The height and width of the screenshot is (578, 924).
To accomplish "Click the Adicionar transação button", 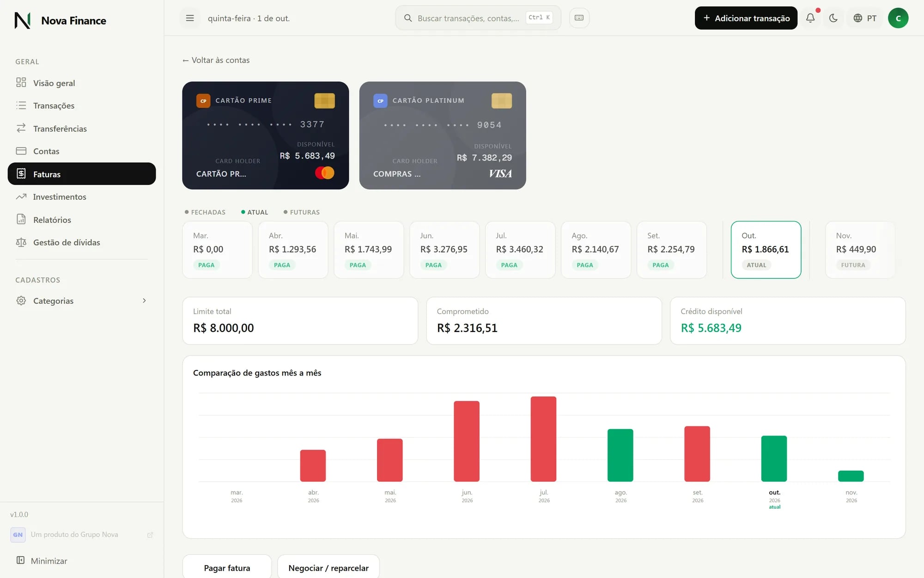I will [746, 18].
